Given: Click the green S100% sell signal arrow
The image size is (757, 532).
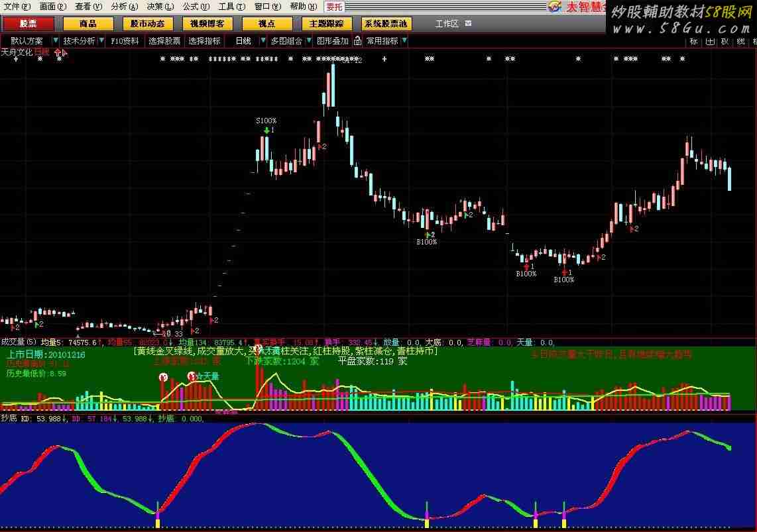Looking at the screenshot, I should point(266,131).
